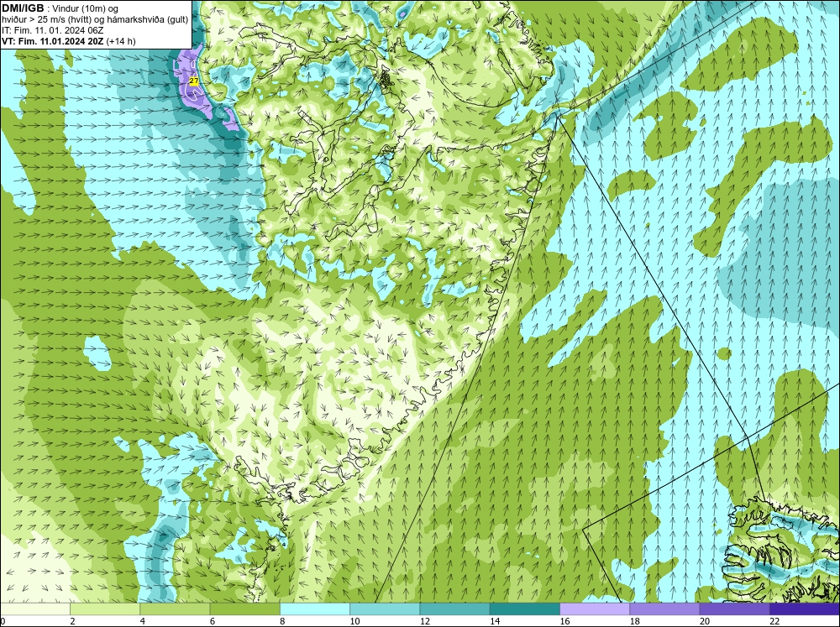840x627 pixels.
Task: Pick the 14–16 dark teal legend swatch
Action: click(x=525, y=609)
